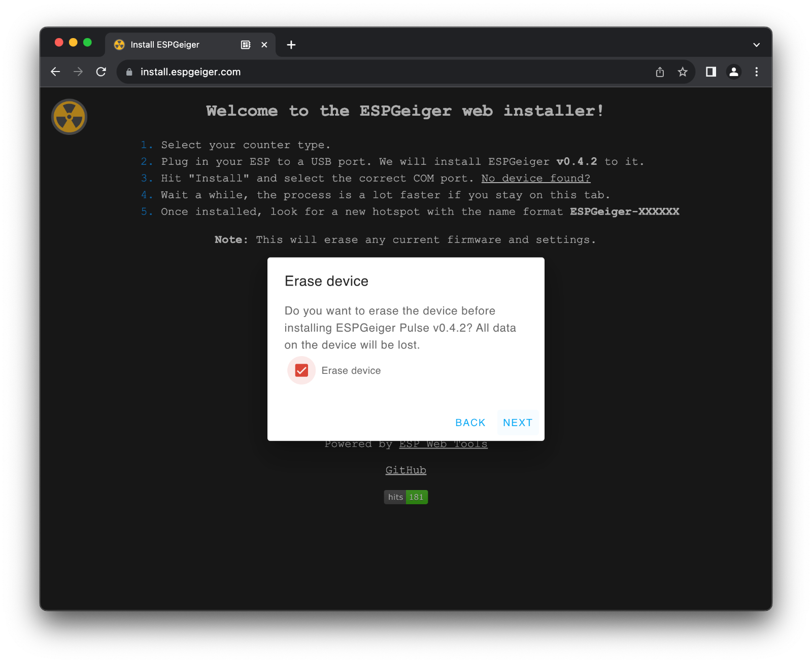The height and width of the screenshot is (663, 812).
Task: Click the BACK button in dialog
Action: pyautogui.click(x=470, y=423)
